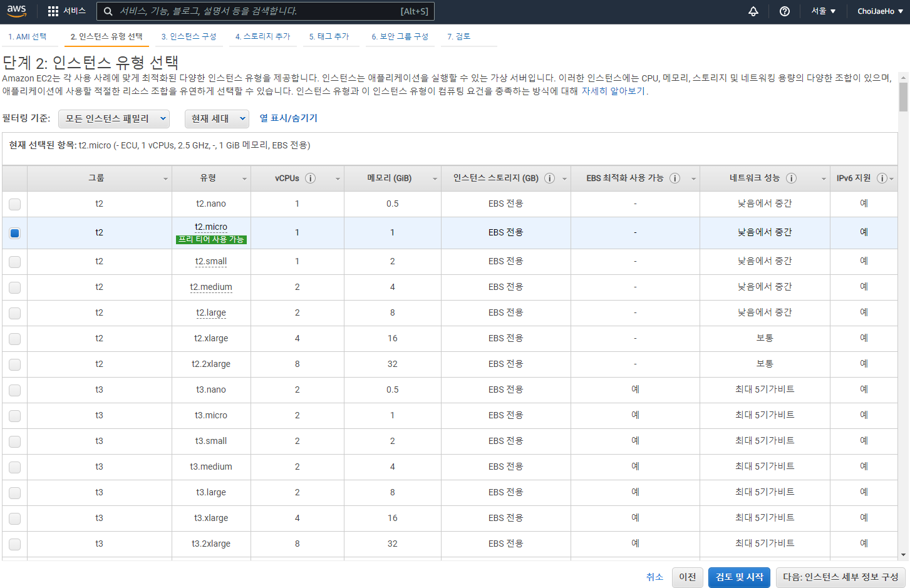Select the t3.micro row checkbox

click(14, 416)
